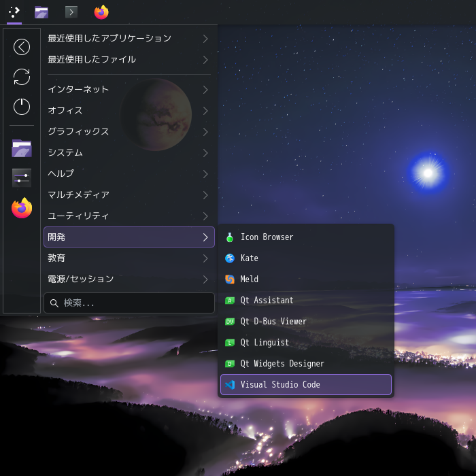Launch Qt D-Bus Viewer from the submenu
This screenshot has width=476, height=476.
[x=306, y=322]
